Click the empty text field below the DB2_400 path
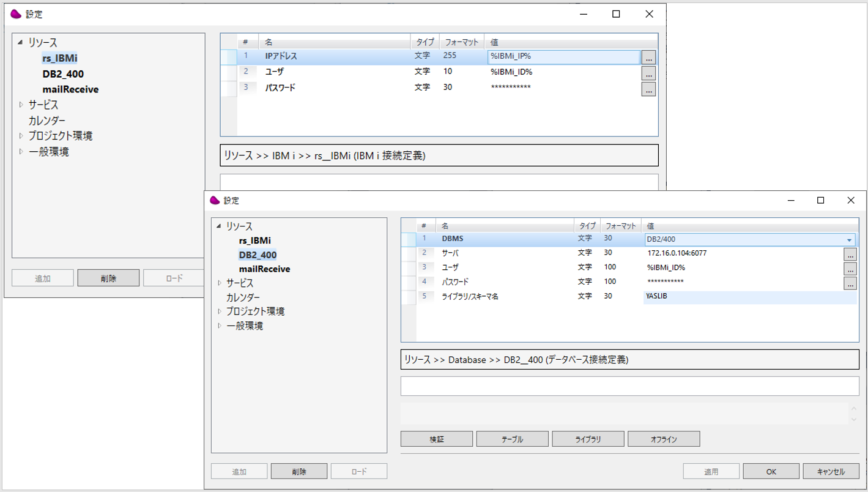 point(629,386)
